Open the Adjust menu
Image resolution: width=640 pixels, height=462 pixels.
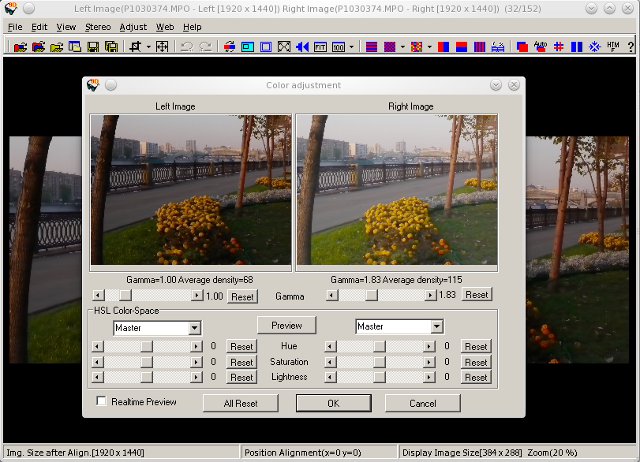pos(133,27)
